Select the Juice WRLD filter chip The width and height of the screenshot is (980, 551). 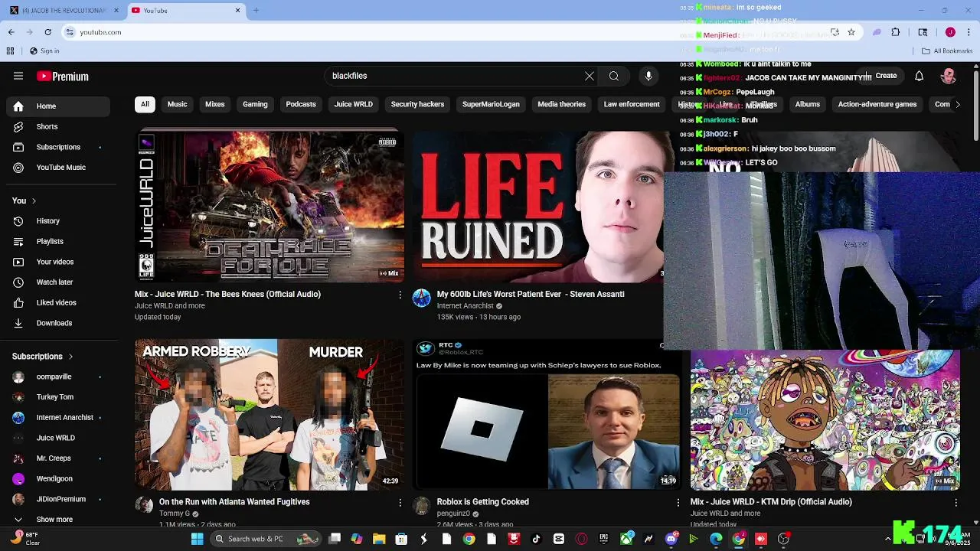point(353,104)
